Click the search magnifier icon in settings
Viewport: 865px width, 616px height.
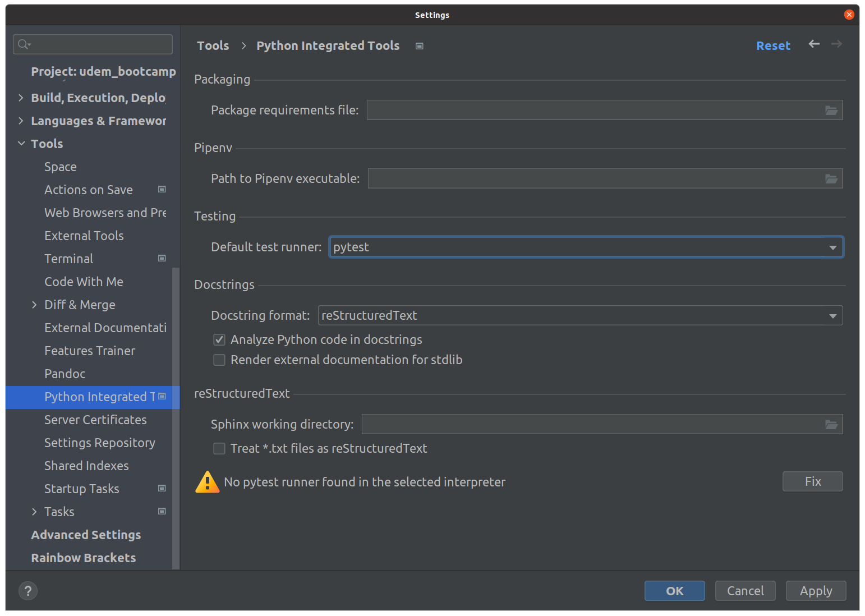[24, 44]
